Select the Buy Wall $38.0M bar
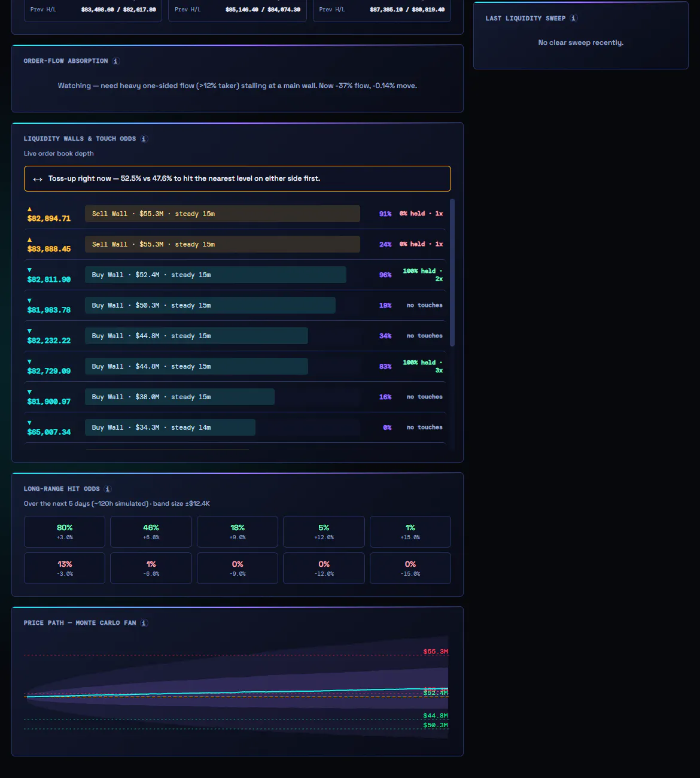The image size is (700, 778). point(179,397)
